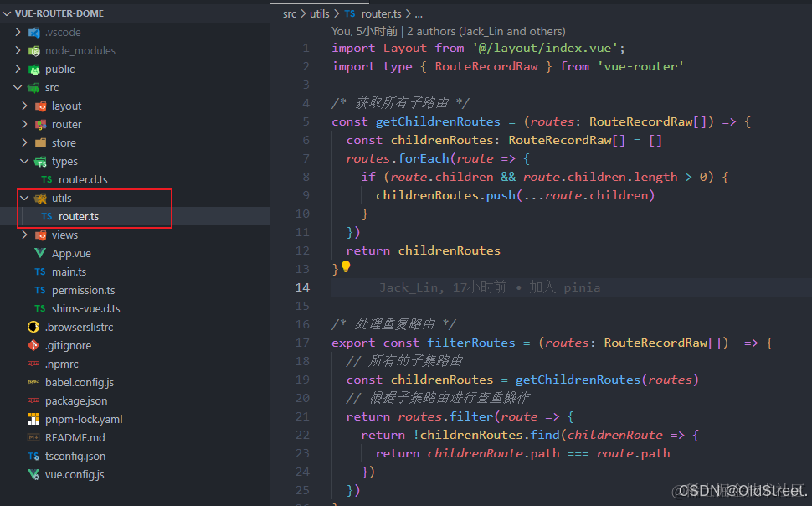Expand the node_modules folder chevron
This screenshot has height=506, width=812.
point(18,51)
